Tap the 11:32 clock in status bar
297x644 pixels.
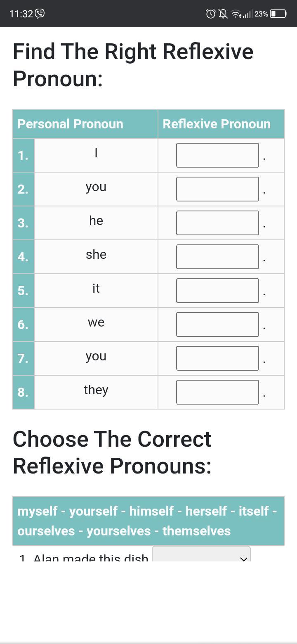(21, 14)
